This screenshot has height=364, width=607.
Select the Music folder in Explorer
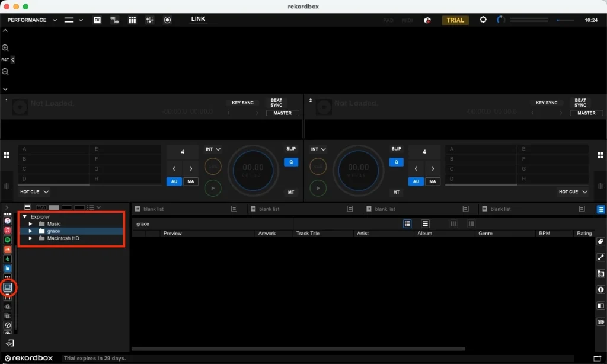pos(54,224)
